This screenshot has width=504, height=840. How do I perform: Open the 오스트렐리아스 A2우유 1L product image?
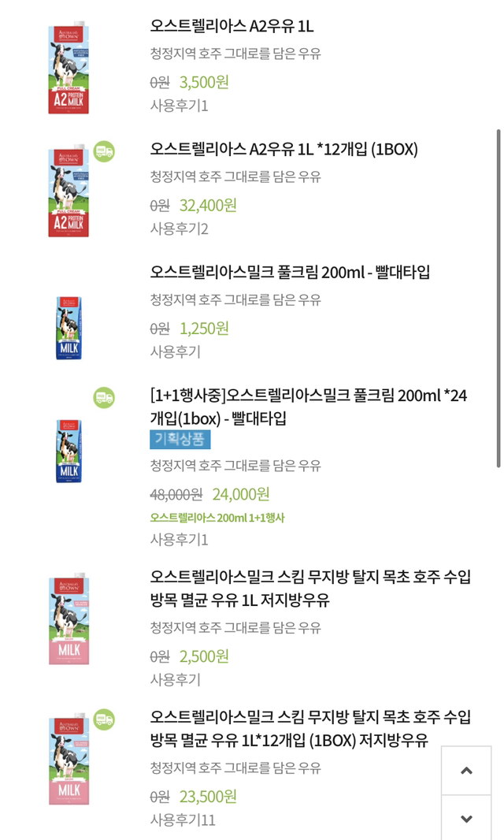click(69, 68)
